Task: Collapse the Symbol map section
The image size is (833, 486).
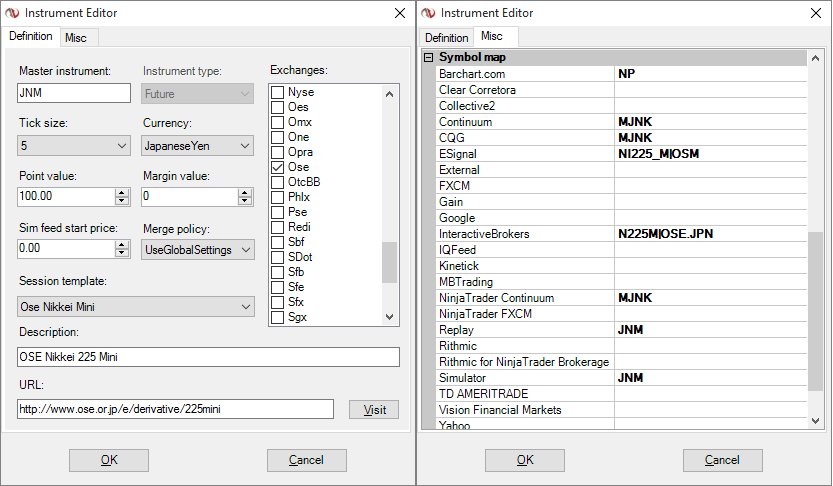Action: tap(429, 58)
